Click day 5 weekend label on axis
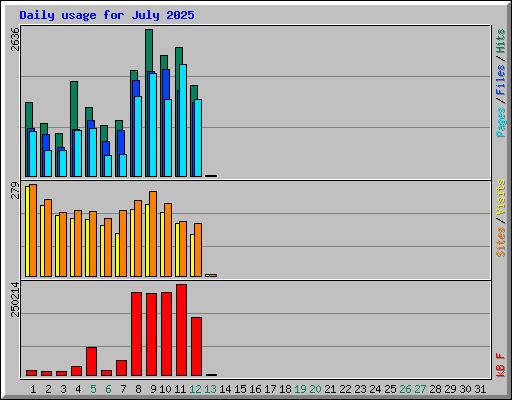Image resolution: width=512 pixels, height=400 pixels. click(x=93, y=389)
